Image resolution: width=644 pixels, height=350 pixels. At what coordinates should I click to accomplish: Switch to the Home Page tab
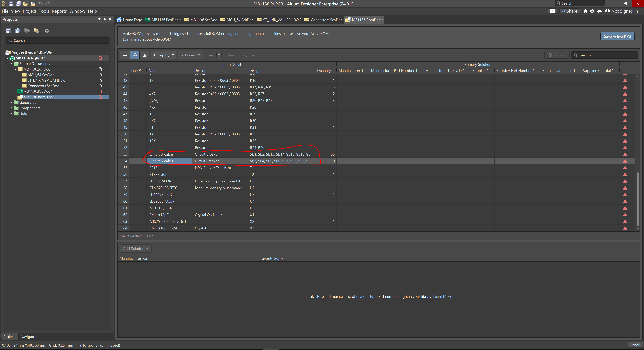pyautogui.click(x=129, y=20)
